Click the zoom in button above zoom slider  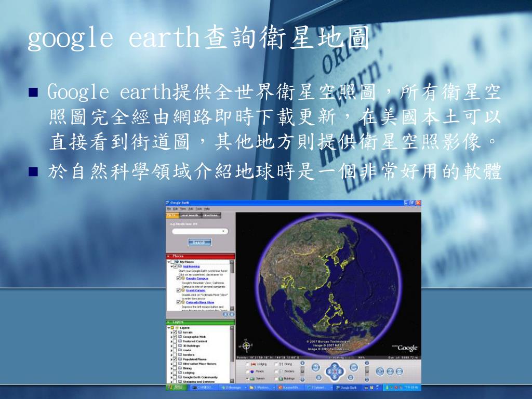[303, 363]
